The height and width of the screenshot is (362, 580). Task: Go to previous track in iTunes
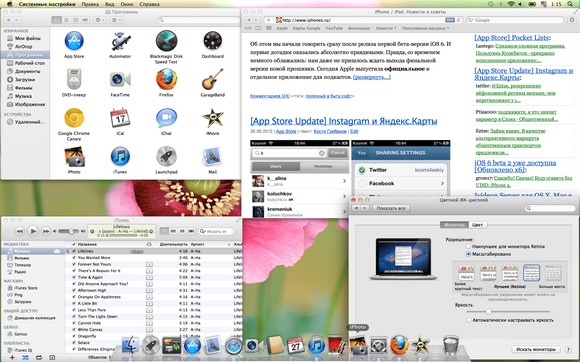click(20, 231)
